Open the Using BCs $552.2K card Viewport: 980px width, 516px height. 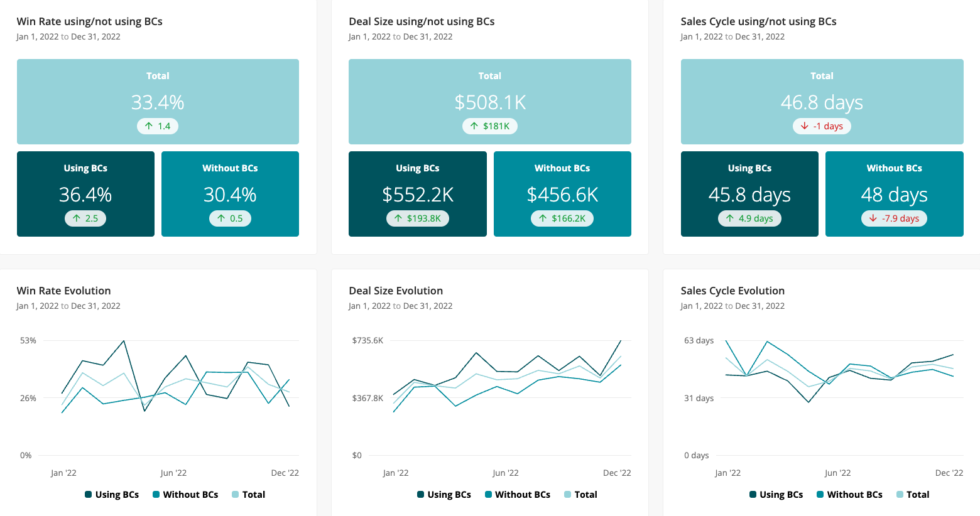tap(418, 194)
